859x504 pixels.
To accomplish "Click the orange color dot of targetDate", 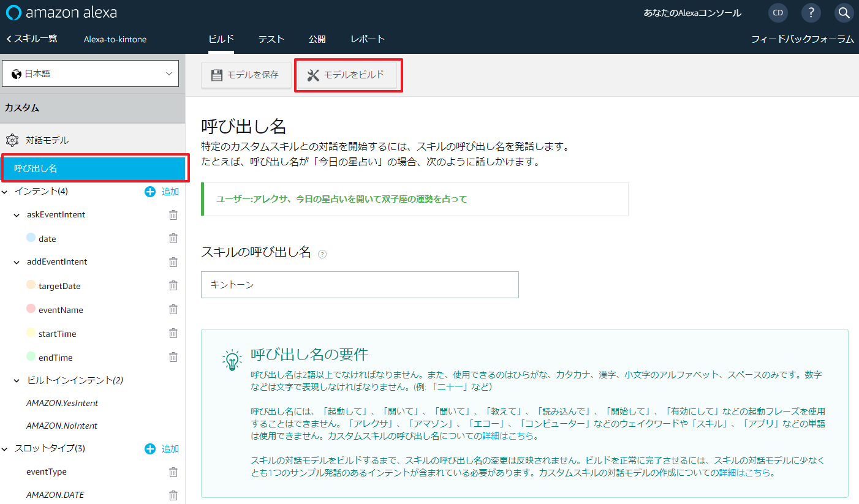I will [31, 285].
